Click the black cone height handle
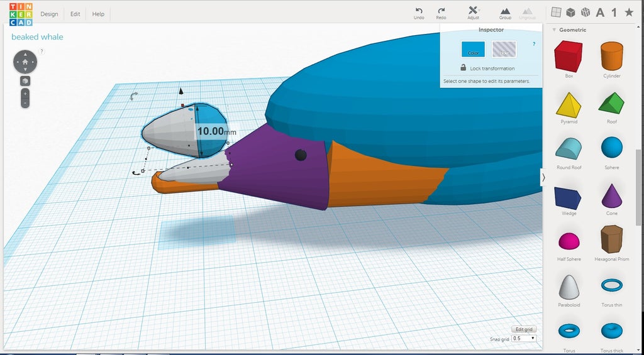 click(x=180, y=91)
